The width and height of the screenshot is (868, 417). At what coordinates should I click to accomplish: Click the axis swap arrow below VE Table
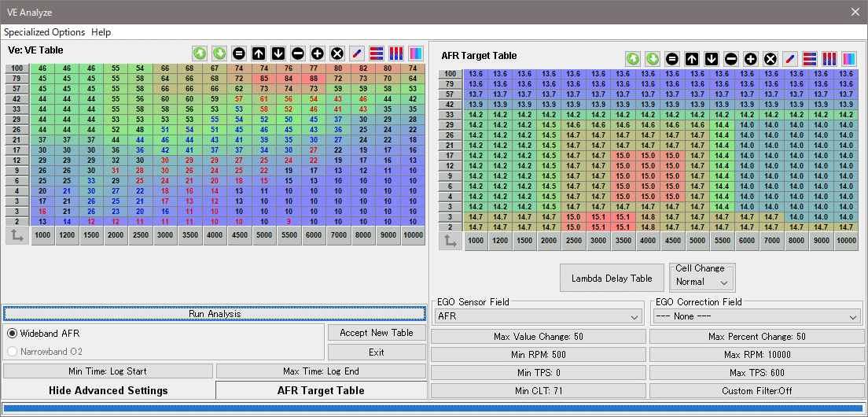click(x=16, y=237)
